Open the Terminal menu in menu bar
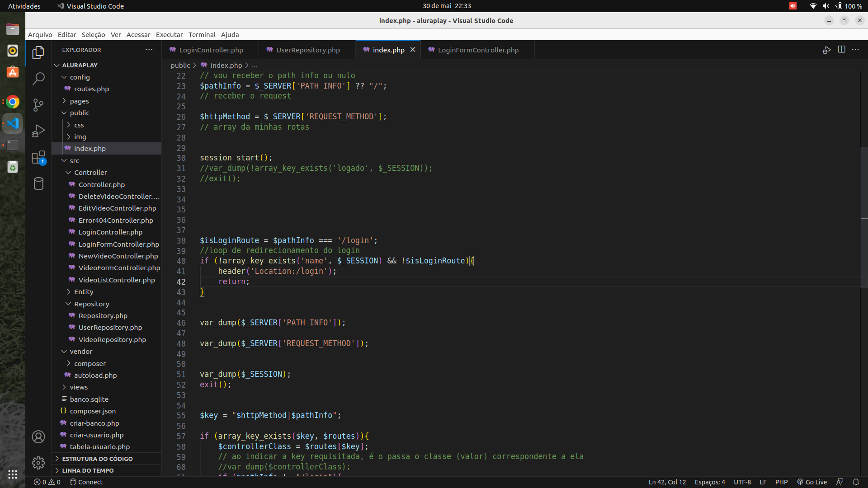Screen dimensions: 868x488 pos(202,34)
